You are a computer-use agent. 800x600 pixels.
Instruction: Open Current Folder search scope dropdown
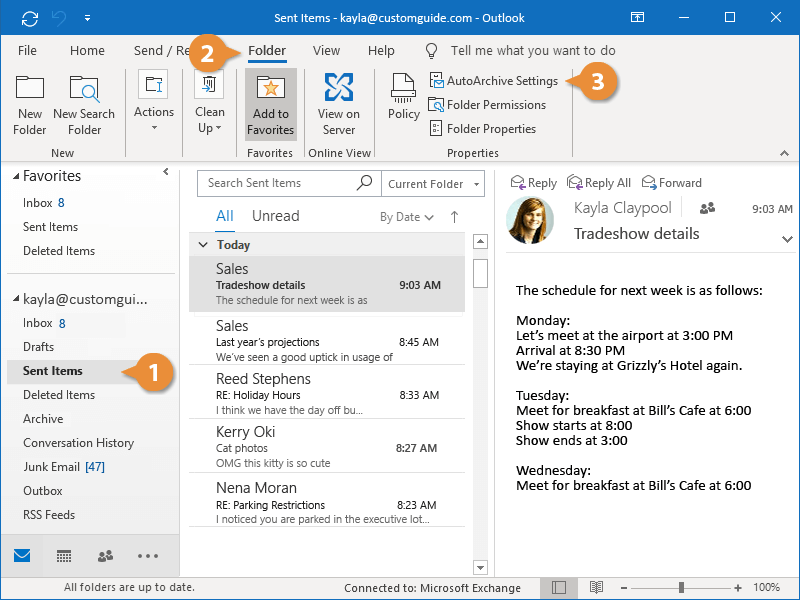tap(433, 184)
